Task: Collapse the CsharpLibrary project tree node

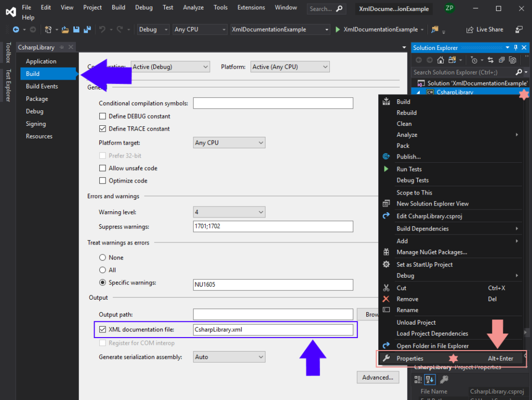Action: pyautogui.click(x=418, y=93)
